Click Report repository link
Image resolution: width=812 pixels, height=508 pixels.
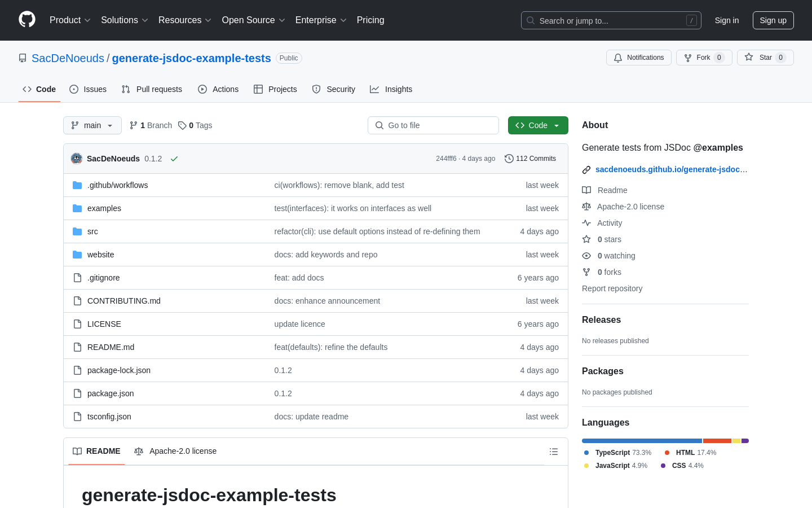pyautogui.click(x=612, y=288)
